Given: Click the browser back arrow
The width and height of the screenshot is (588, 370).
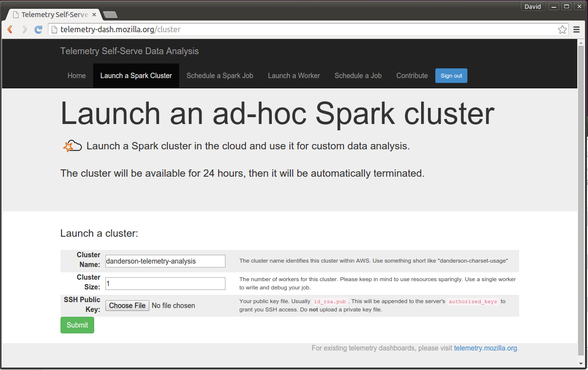Looking at the screenshot, I should (10, 30).
